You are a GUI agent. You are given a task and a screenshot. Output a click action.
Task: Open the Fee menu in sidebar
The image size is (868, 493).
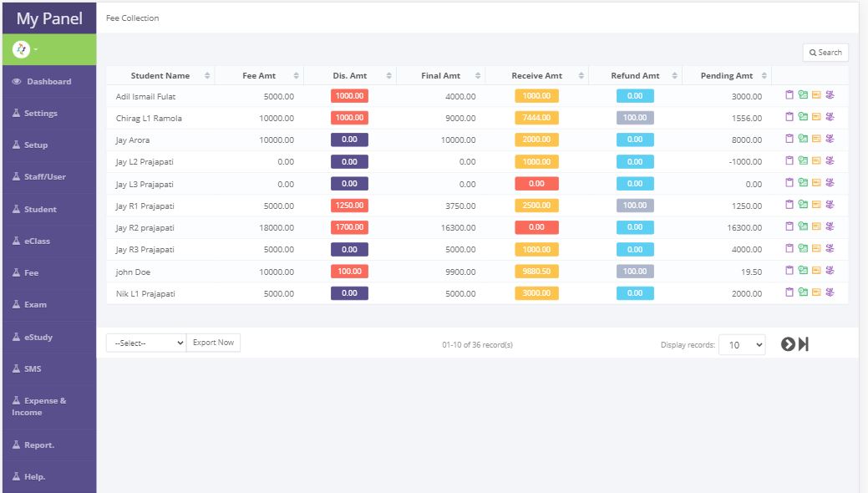point(31,273)
